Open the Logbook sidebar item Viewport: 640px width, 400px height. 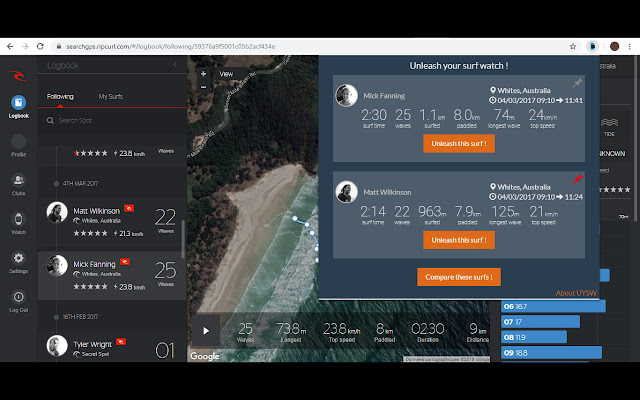(18, 107)
